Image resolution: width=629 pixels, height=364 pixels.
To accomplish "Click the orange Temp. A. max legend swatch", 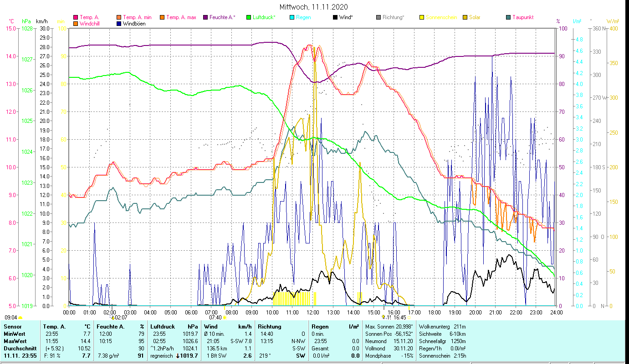I will (162, 17).
